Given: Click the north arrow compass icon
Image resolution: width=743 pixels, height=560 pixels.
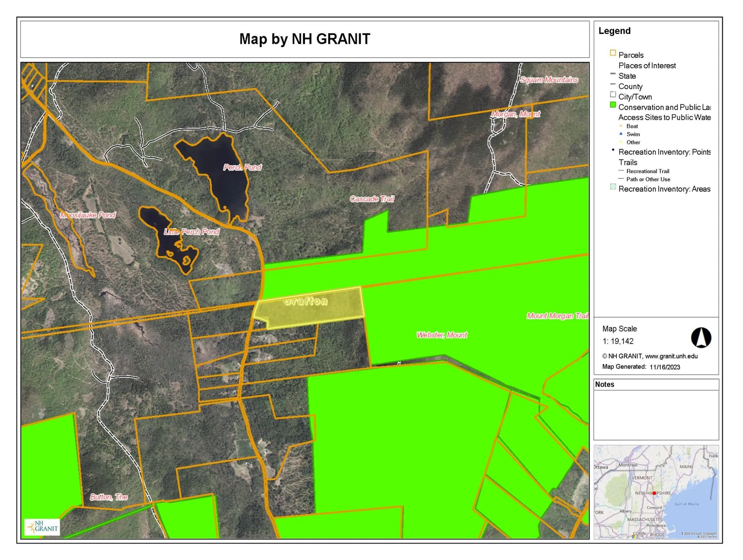Looking at the screenshot, I should (701, 338).
